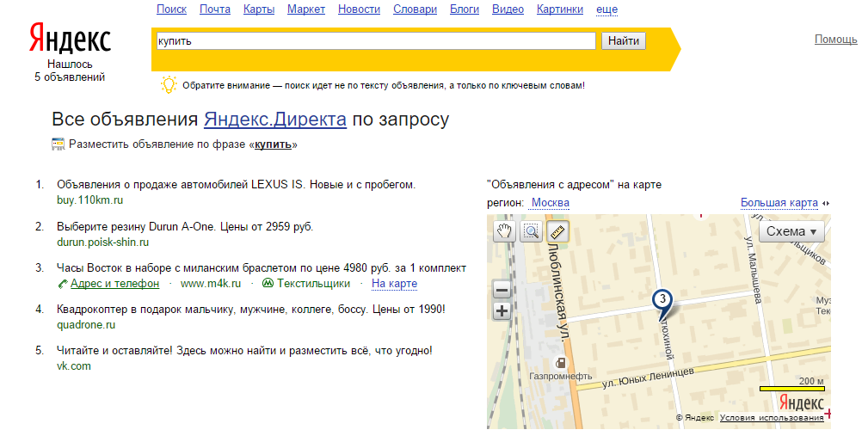The width and height of the screenshot is (868, 436).
Task: Open Поиск in top navigation
Action: coord(171,9)
